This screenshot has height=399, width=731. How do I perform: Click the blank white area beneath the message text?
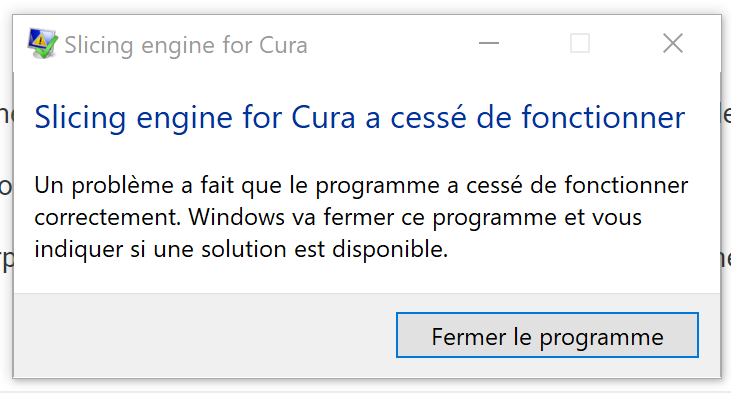click(366, 278)
